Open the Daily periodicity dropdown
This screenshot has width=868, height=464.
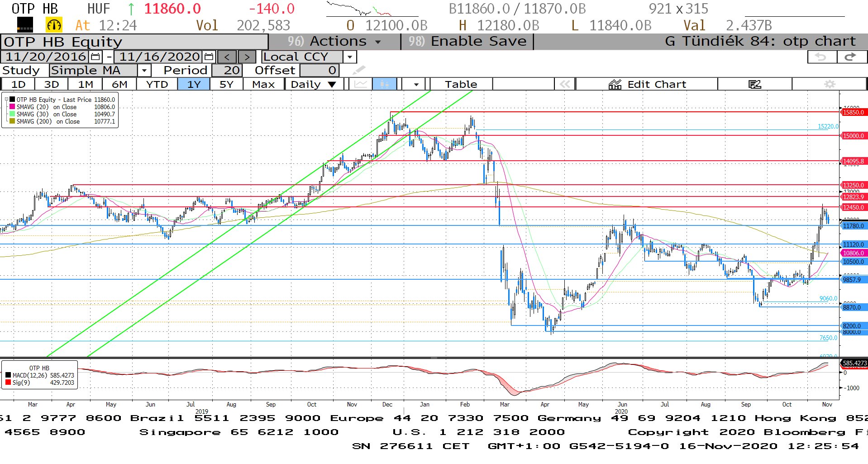point(313,84)
